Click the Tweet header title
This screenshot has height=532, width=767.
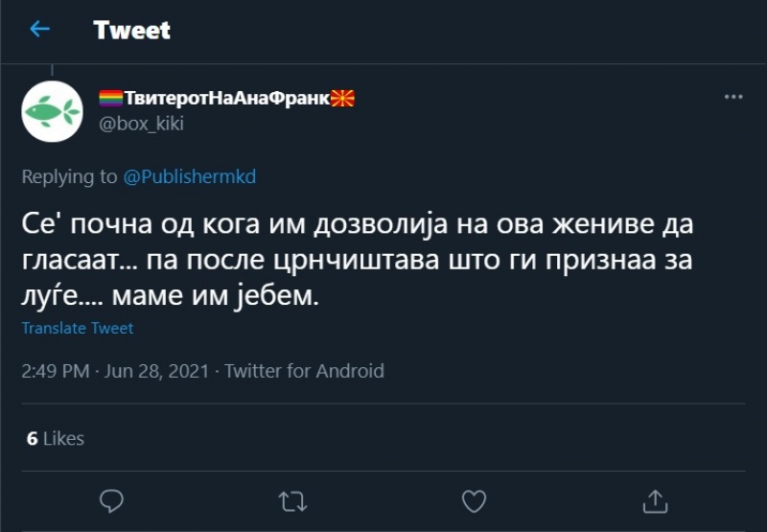coord(132,30)
